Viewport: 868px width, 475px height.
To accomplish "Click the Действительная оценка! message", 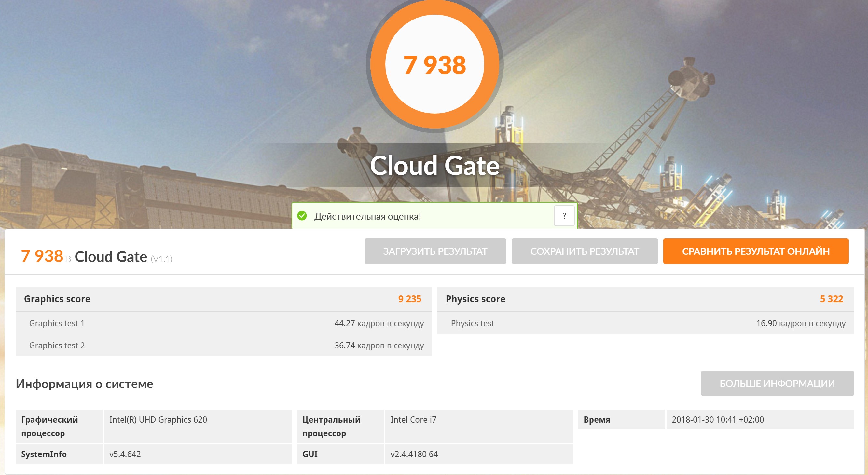I will [368, 216].
